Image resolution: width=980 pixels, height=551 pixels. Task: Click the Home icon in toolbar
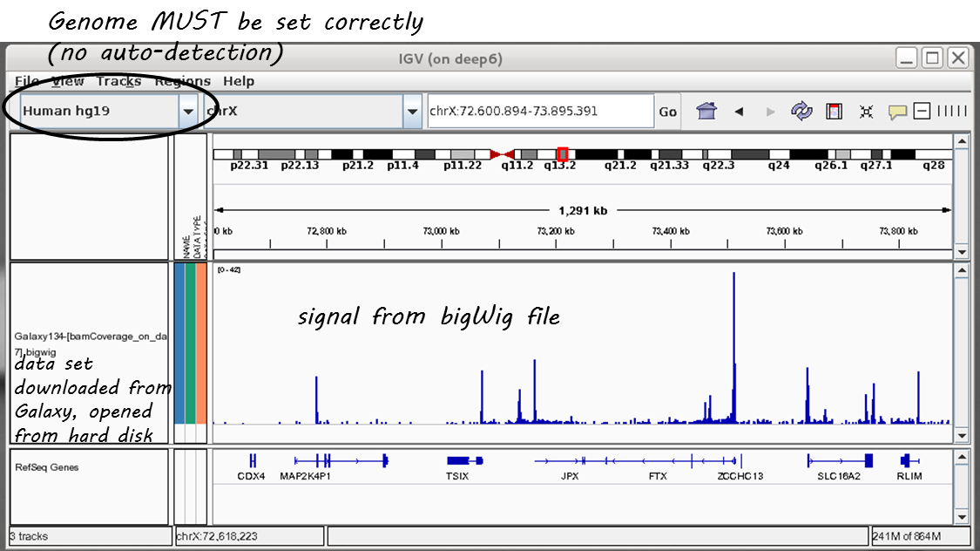tap(706, 112)
